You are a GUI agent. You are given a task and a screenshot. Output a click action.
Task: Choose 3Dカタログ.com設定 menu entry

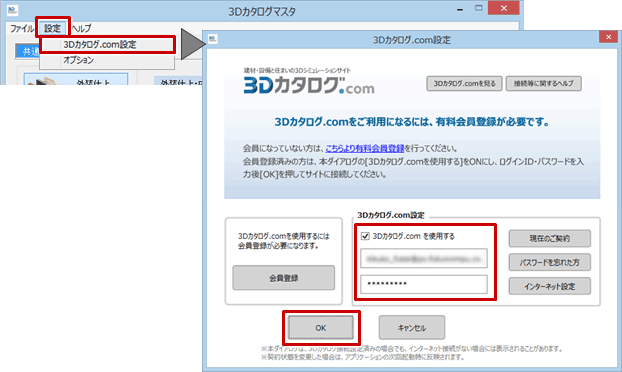tap(107, 44)
